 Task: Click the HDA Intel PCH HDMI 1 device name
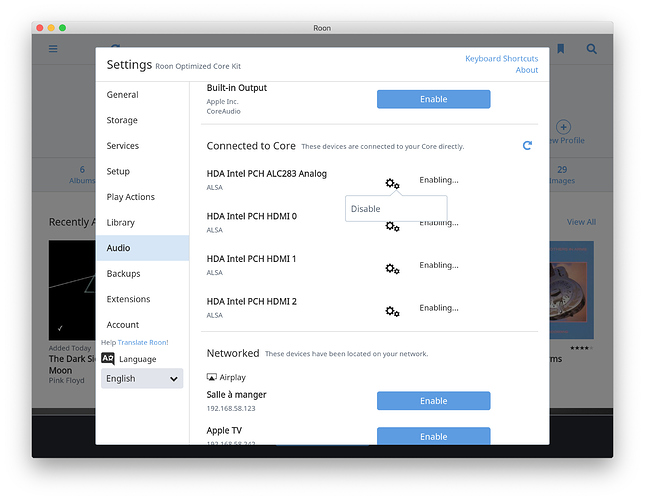251,259
